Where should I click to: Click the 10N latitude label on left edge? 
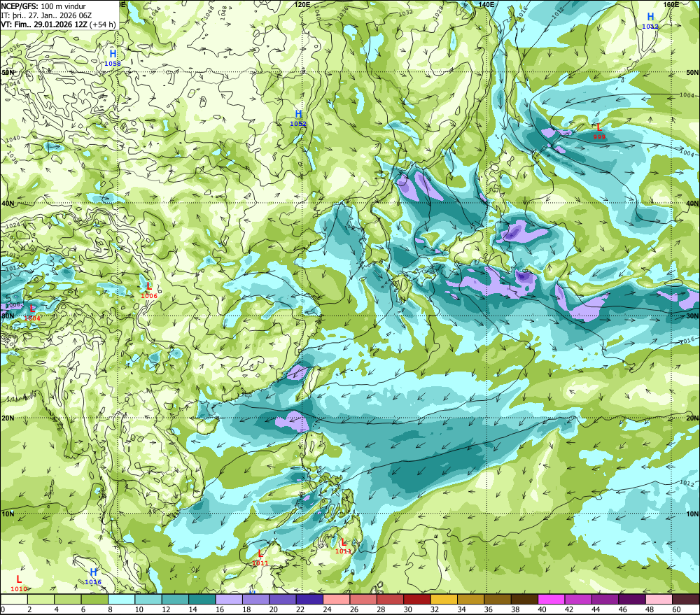(8, 514)
